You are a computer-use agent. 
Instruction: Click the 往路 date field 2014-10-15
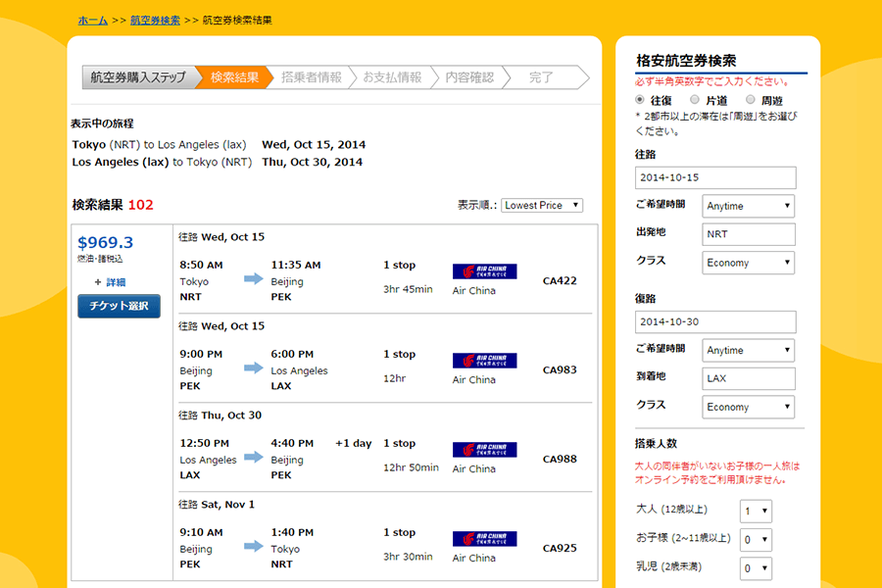point(715,177)
